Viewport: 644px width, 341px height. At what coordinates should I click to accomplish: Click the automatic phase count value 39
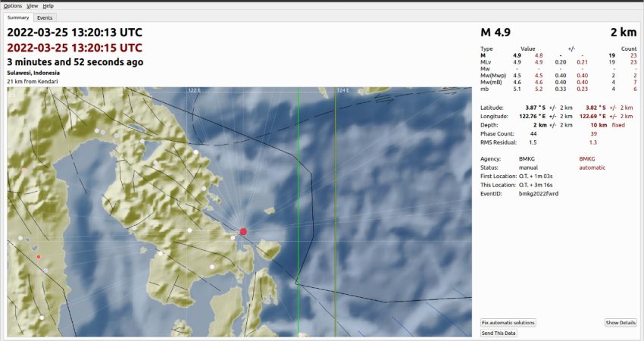(593, 133)
